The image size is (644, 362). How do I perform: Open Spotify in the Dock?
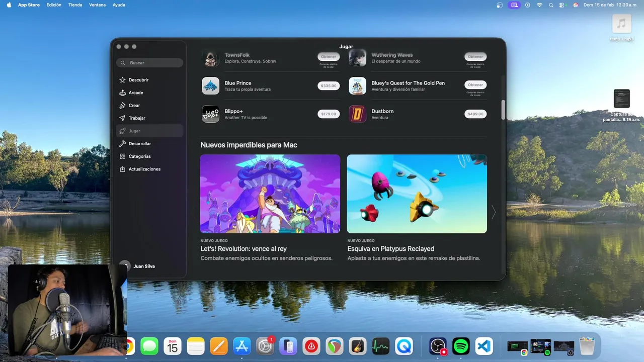(x=461, y=346)
